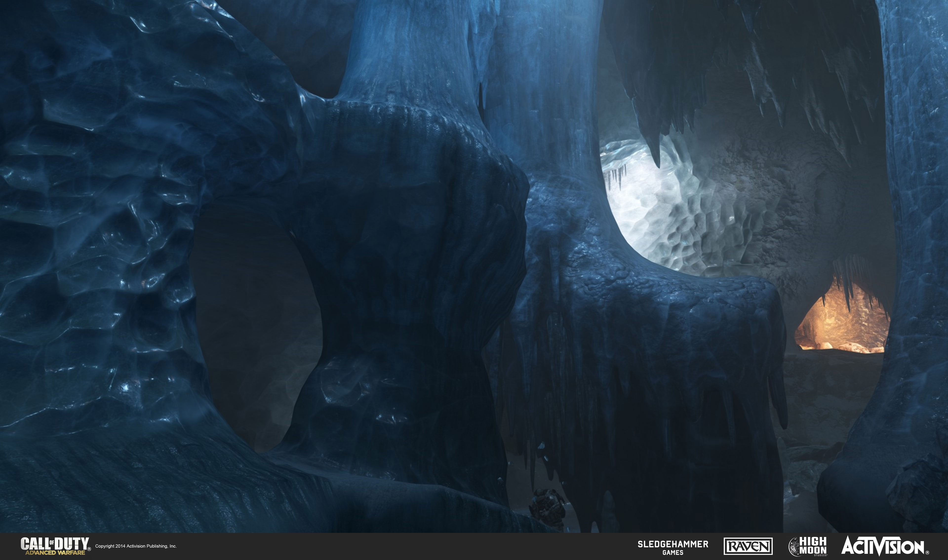The height and width of the screenshot is (560, 948).
Task: Click the Call of Duty Advanced Warfare logo
Action: pyautogui.click(x=56, y=546)
